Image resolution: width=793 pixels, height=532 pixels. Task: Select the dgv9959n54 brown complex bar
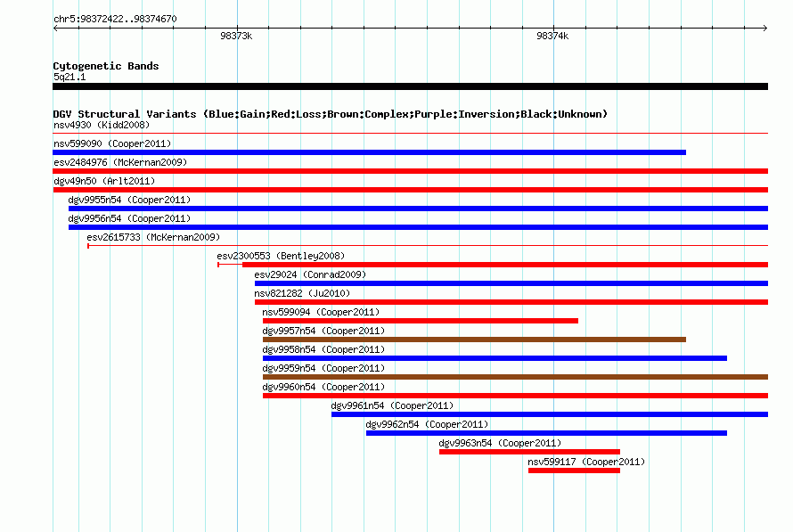coord(515,377)
